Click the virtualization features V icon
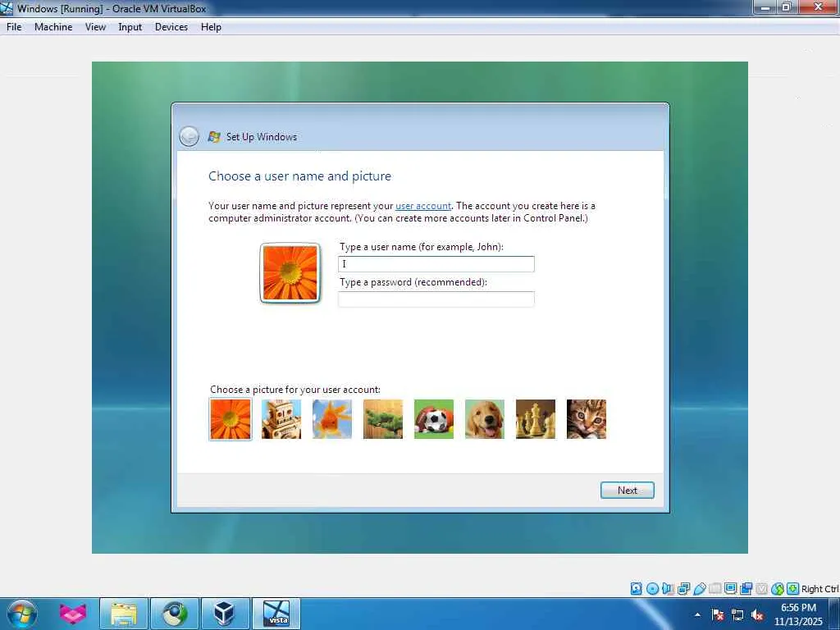The height and width of the screenshot is (630, 840). pos(761,589)
